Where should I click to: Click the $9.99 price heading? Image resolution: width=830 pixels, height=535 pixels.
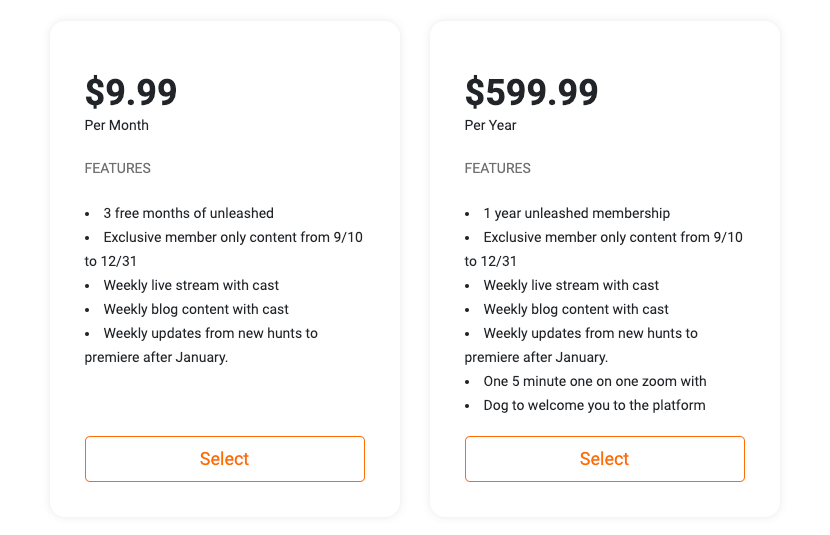coord(131,92)
